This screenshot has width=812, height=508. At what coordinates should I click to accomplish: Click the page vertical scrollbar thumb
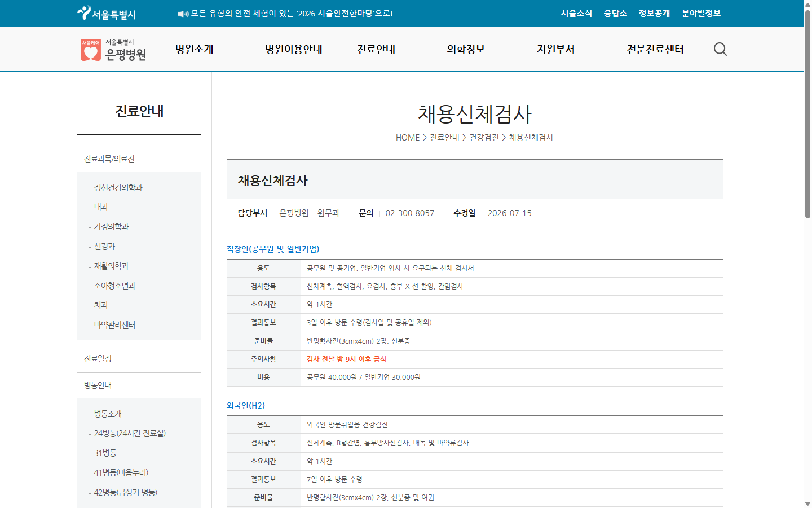click(x=807, y=115)
